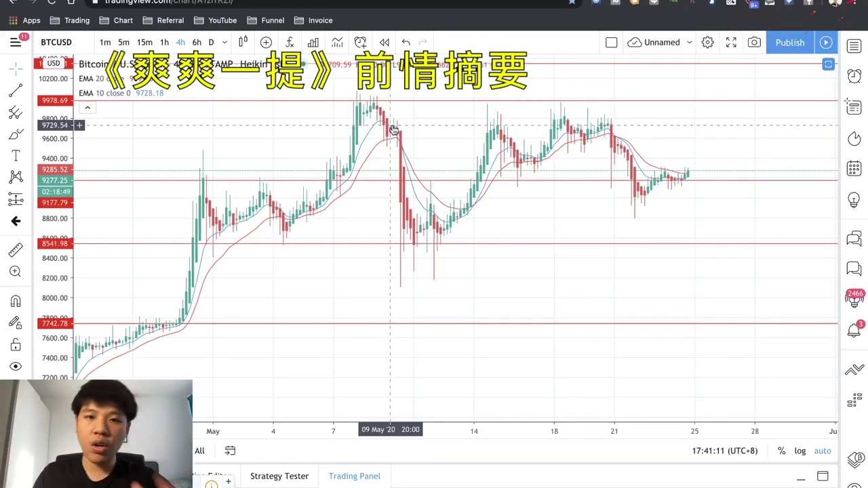Open chart settings gear
This screenshot has width=868, height=488.
pyautogui.click(x=707, y=43)
